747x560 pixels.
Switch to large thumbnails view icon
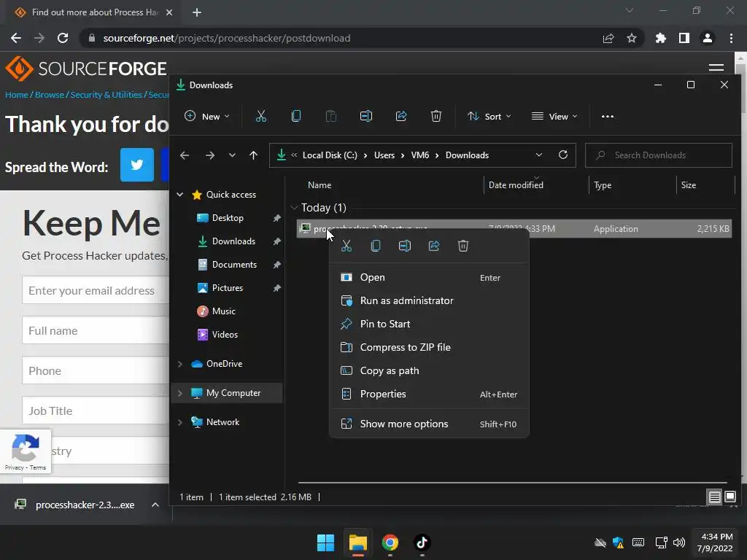pos(729,497)
